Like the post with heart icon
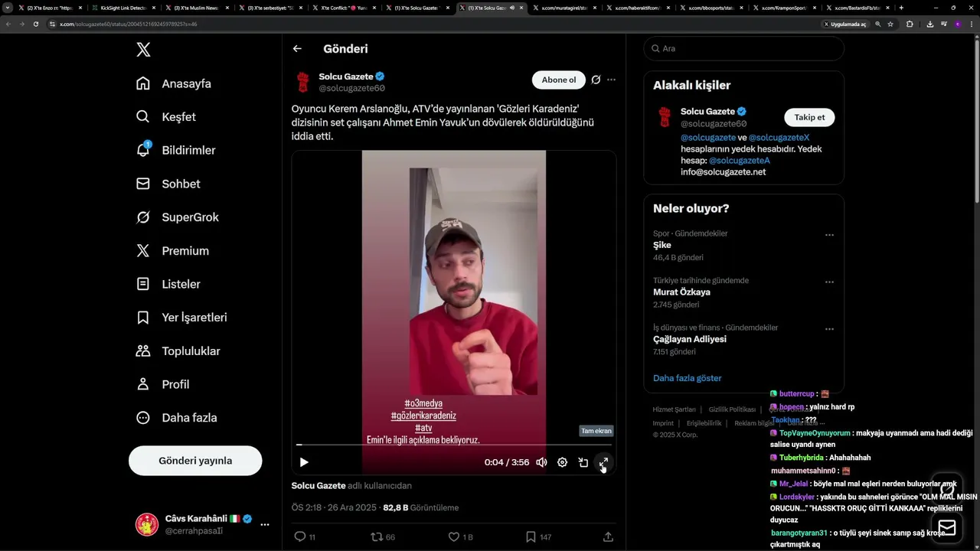Screen dimensions: 980x551 point(453,536)
